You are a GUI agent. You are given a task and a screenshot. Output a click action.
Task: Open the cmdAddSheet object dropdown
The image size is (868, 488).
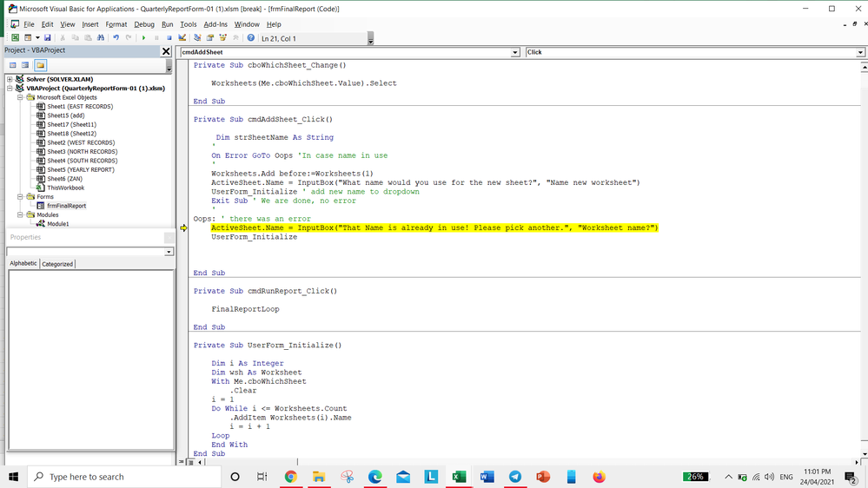[515, 52]
